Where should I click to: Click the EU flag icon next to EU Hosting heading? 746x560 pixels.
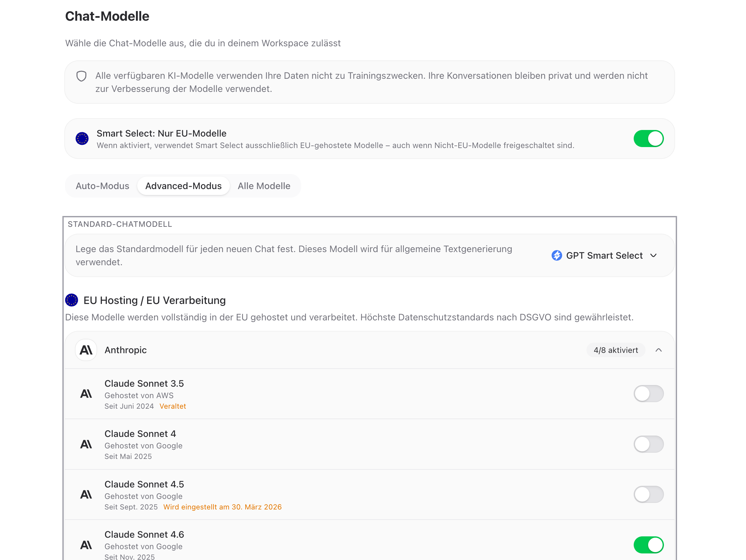(72, 300)
